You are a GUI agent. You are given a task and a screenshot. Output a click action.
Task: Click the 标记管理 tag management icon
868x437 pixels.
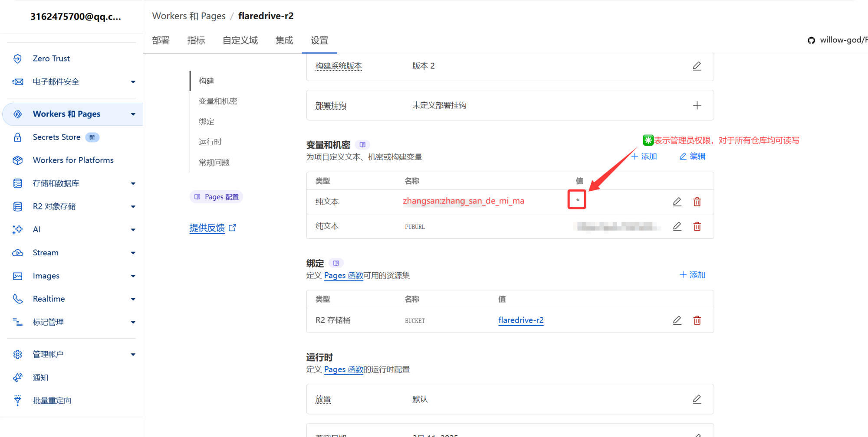pyautogui.click(x=17, y=322)
